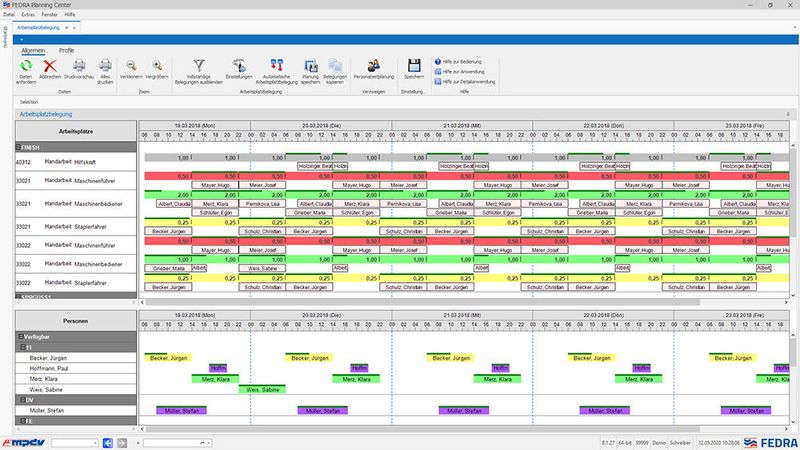The width and height of the screenshot is (800, 450).
Task: Toggle the FE persons subgroup
Action: [23, 421]
